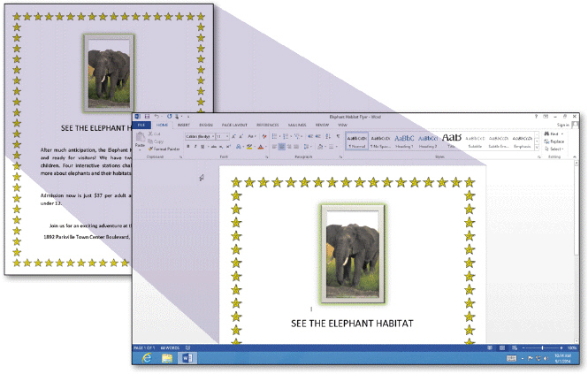Open File Explorer from taskbar
This screenshot has width=588, height=374.
(167, 358)
